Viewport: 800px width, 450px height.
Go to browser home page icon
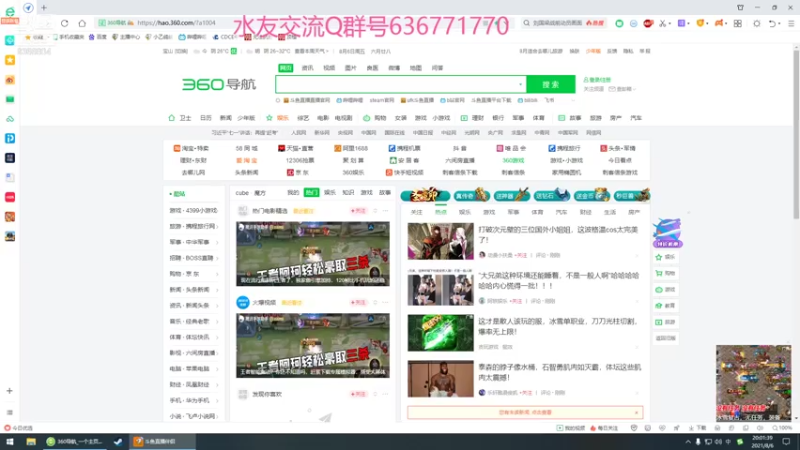click(x=82, y=23)
